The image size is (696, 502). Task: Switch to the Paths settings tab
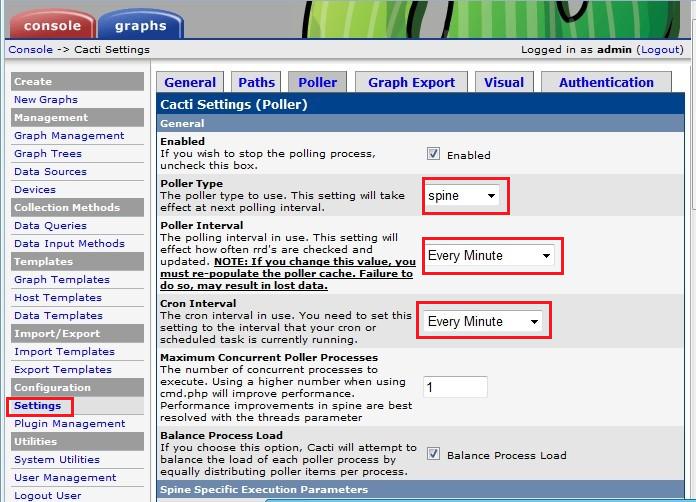pos(256,83)
